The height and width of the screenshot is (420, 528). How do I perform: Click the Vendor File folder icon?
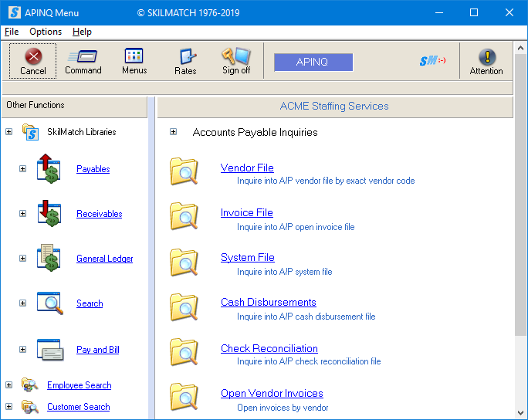tap(184, 171)
